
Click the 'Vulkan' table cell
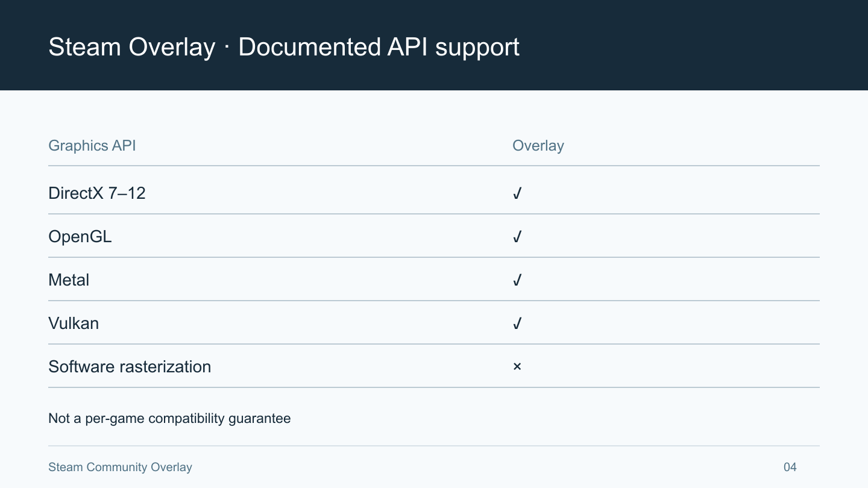tap(74, 324)
